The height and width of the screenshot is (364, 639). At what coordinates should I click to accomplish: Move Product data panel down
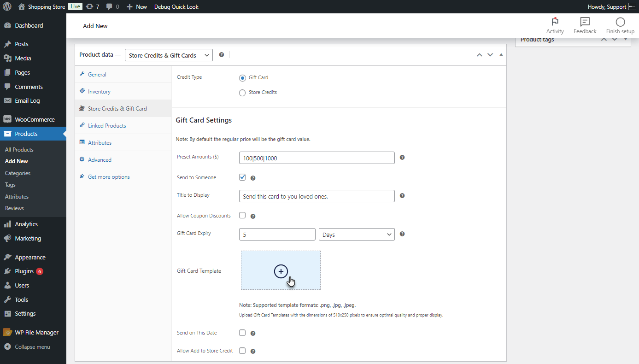tap(490, 55)
